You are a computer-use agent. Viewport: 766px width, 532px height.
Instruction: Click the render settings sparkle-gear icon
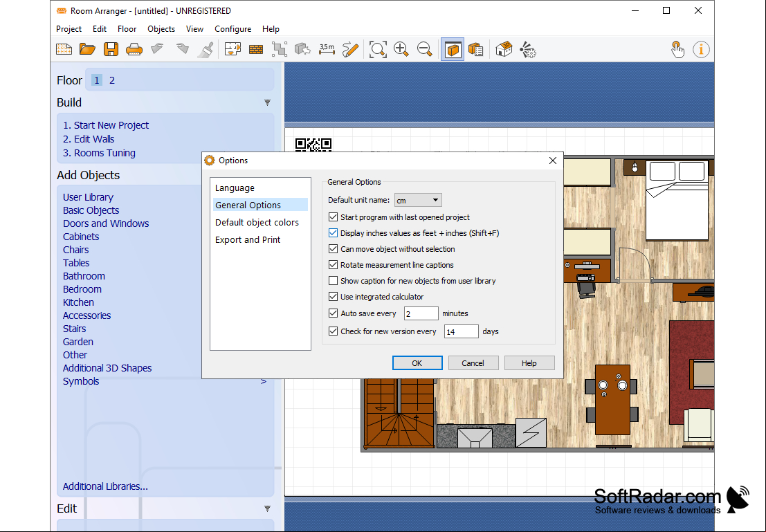click(527, 49)
